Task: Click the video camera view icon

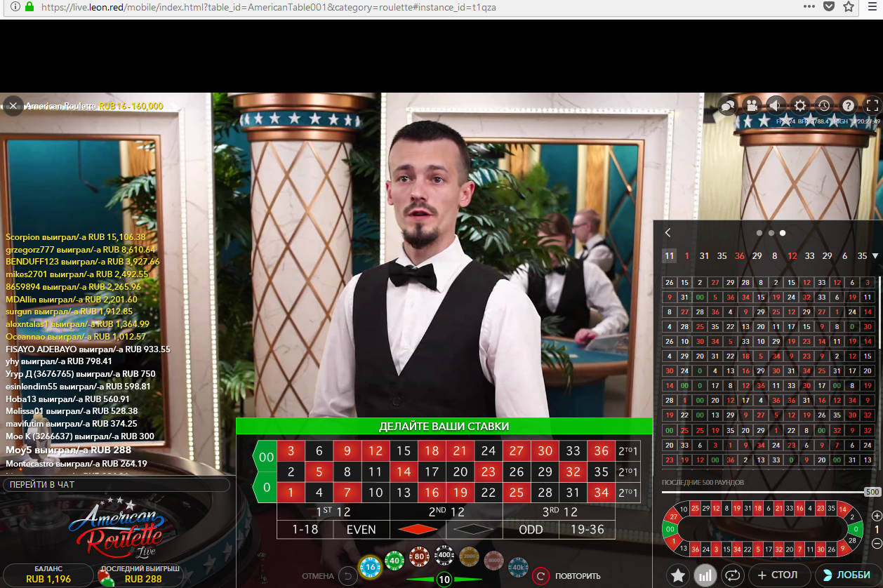Action: coord(752,106)
